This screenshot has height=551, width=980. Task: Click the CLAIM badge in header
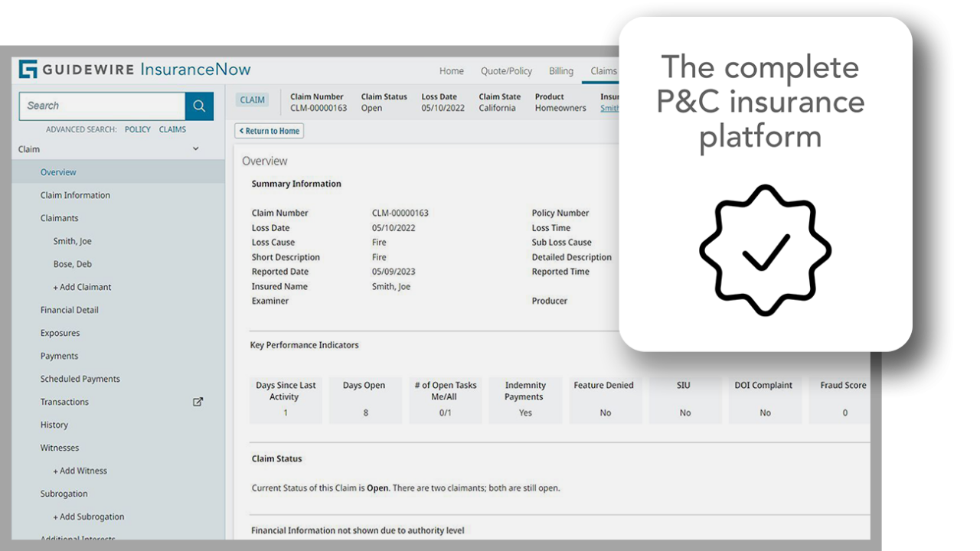tap(253, 100)
